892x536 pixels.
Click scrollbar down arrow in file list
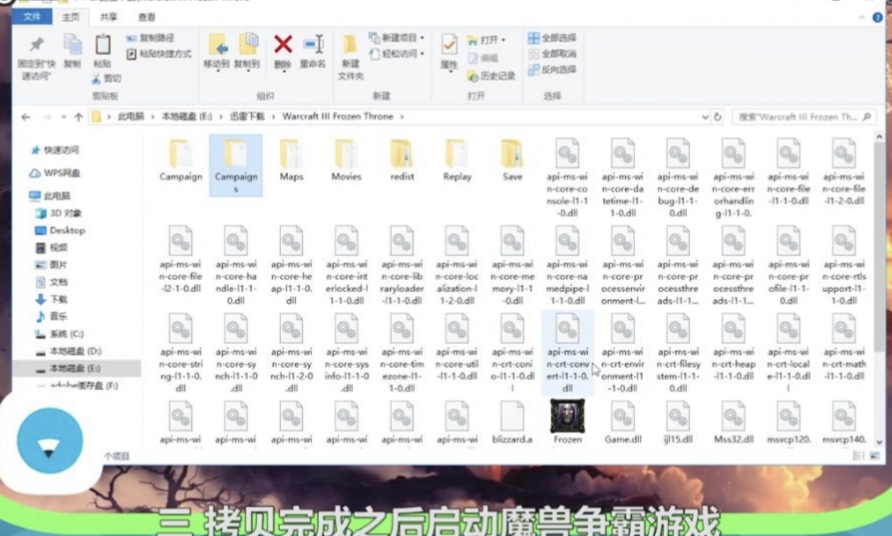[x=879, y=442]
